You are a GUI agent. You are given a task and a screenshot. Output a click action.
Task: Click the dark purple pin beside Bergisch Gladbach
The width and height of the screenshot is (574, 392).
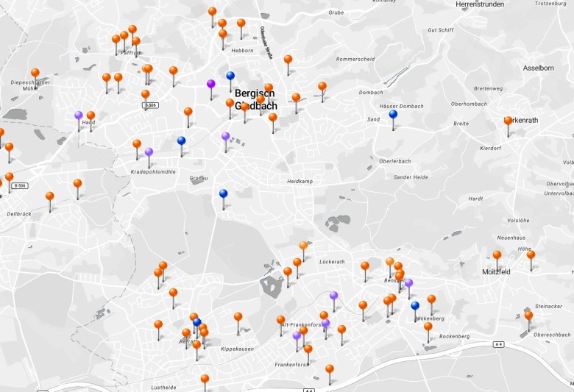tap(211, 85)
